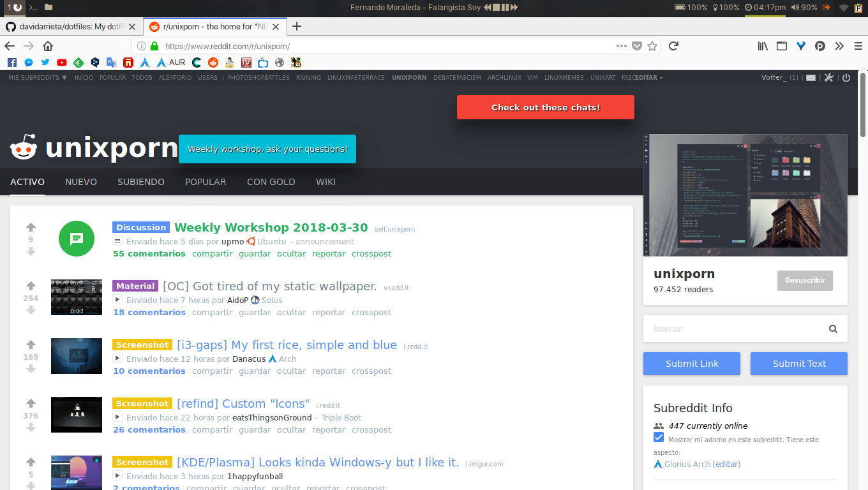The image size is (868, 490).
Task: Expand more toolbar items with double chevron
Action: point(839,46)
